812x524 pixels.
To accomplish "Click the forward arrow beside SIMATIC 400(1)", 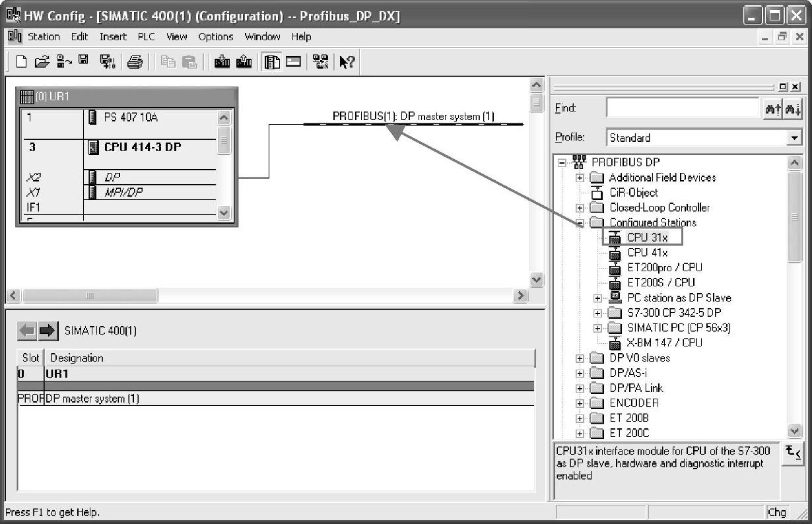I will click(48, 331).
